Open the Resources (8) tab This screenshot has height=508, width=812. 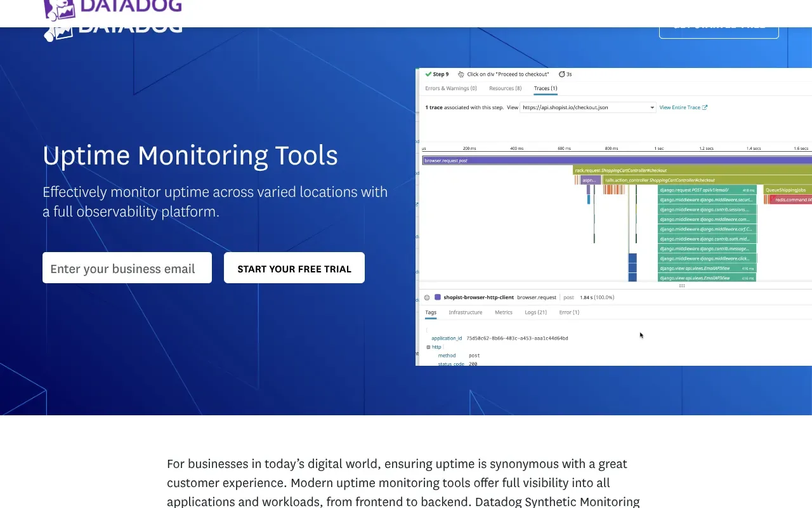tap(505, 88)
